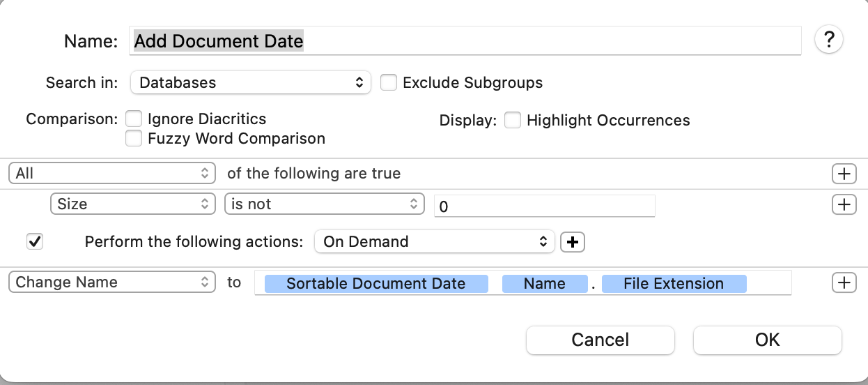The width and height of the screenshot is (868, 385).
Task: Uncheck Perform the following actions
Action: click(34, 242)
